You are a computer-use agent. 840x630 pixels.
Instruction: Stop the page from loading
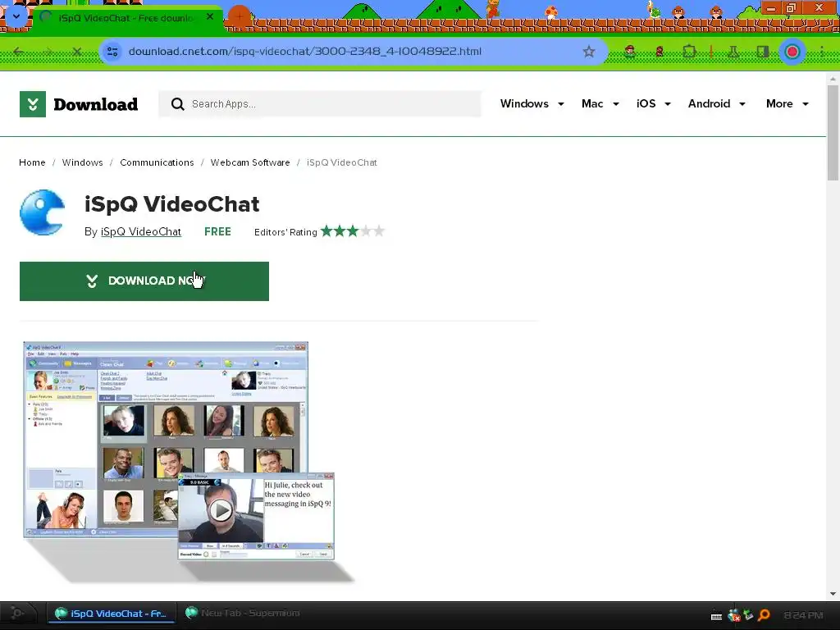76,52
